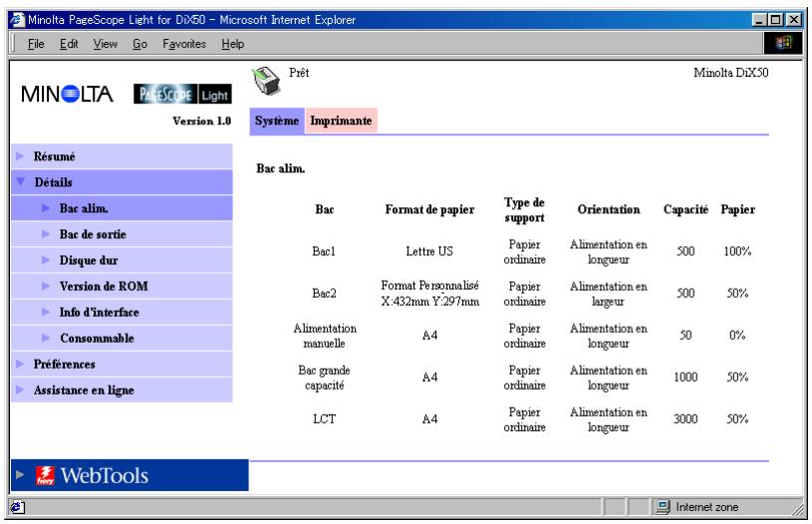Click the 100% paper level value

tap(737, 251)
